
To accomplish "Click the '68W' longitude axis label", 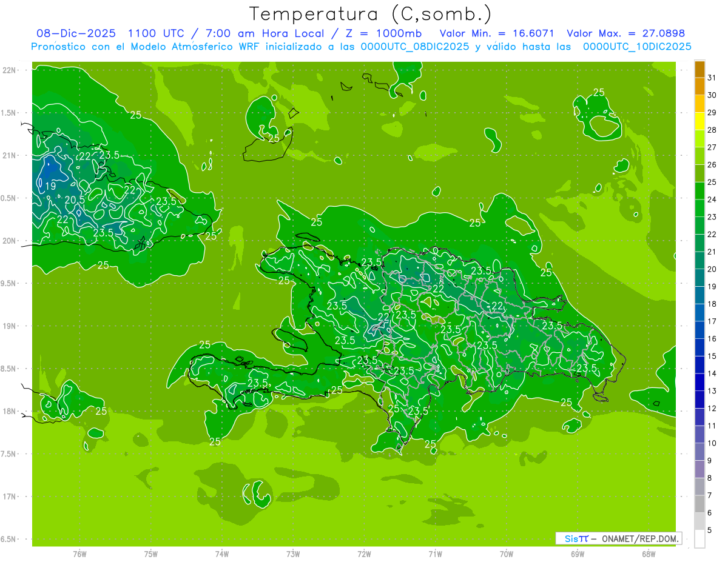I will (649, 554).
